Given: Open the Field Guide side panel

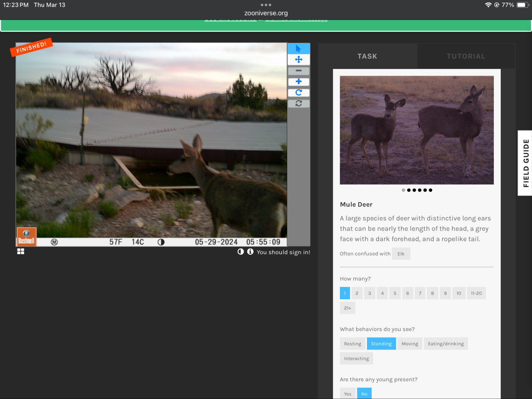Looking at the screenshot, I should 525,163.
